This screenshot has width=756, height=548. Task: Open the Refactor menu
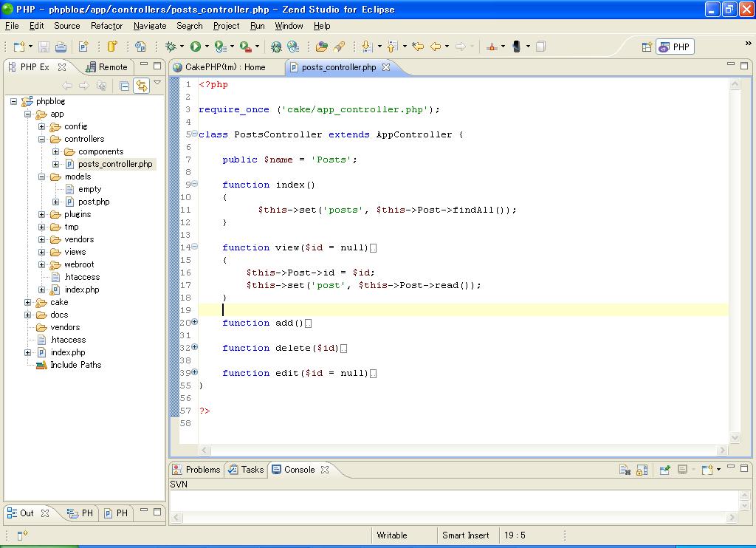tap(106, 26)
